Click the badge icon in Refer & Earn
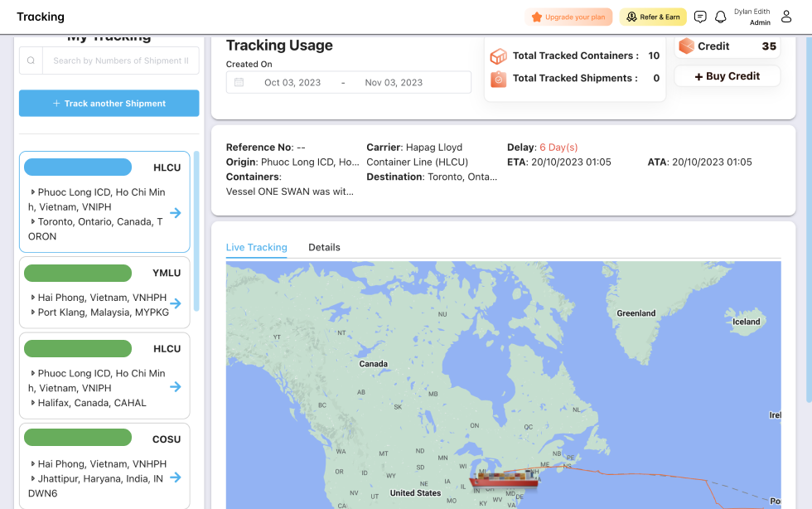The height and width of the screenshot is (509, 812). [x=631, y=17]
